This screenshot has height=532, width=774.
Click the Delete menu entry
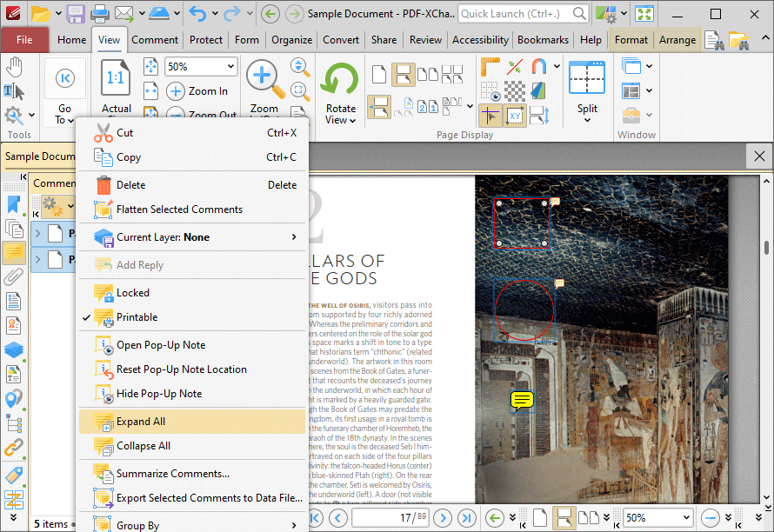[192, 185]
